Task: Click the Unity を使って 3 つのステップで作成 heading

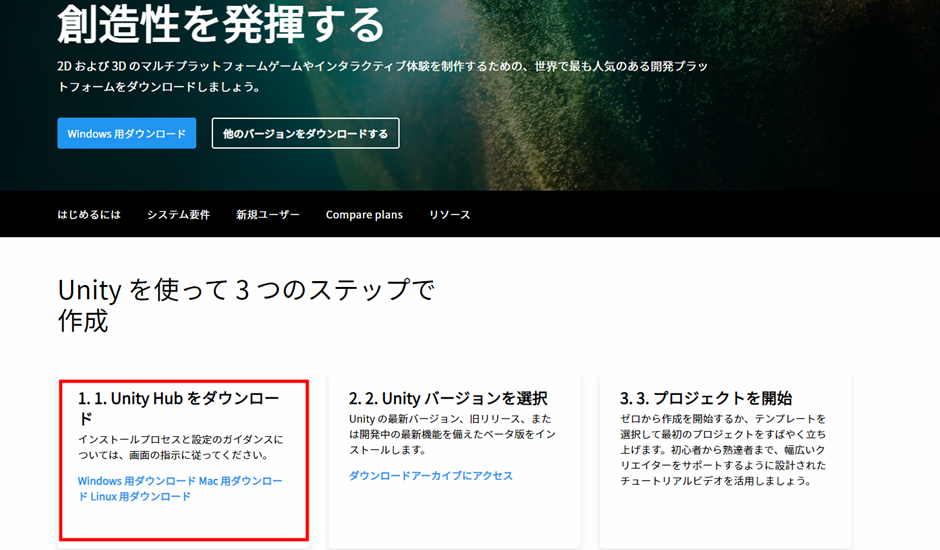Action: point(246,305)
